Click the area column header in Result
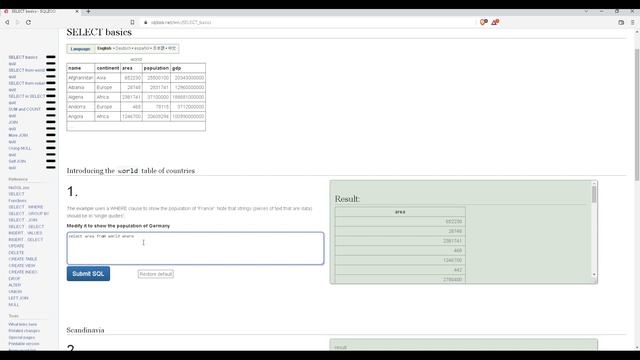 [x=400, y=212]
